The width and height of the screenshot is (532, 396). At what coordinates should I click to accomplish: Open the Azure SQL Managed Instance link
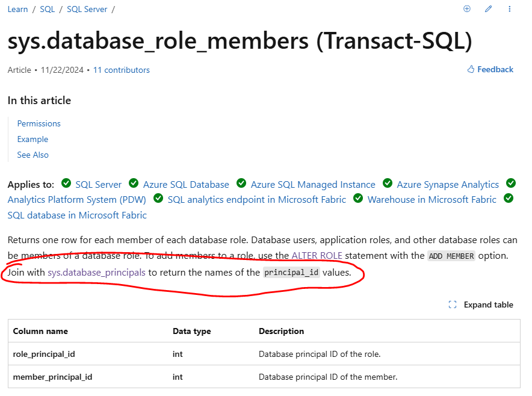point(313,184)
